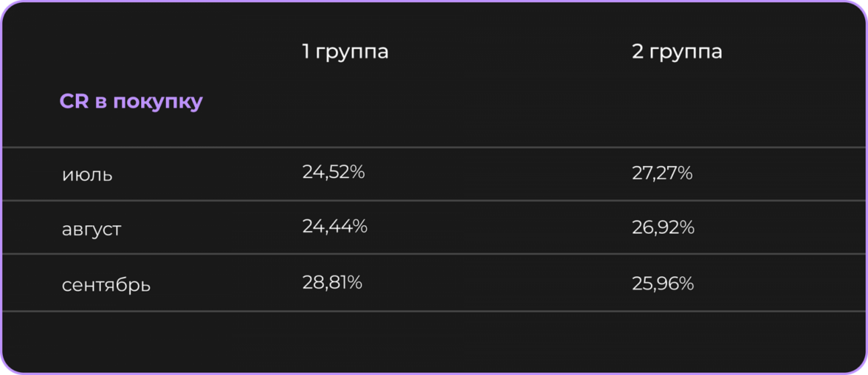The height and width of the screenshot is (375, 868).
Task: Click the empty header cell above "CR в покупку"
Action: (131, 52)
